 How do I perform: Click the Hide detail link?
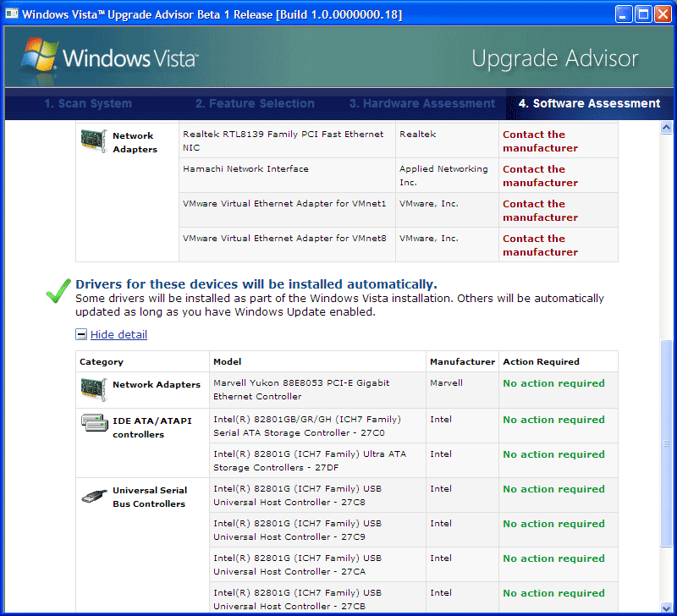click(x=118, y=334)
